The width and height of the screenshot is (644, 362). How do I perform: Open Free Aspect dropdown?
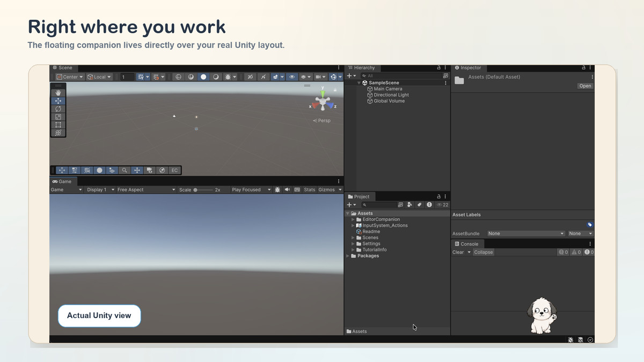146,189
